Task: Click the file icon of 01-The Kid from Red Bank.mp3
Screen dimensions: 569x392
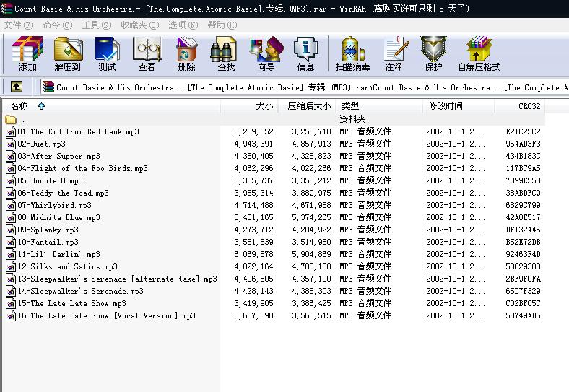Action: click(11, 131)
